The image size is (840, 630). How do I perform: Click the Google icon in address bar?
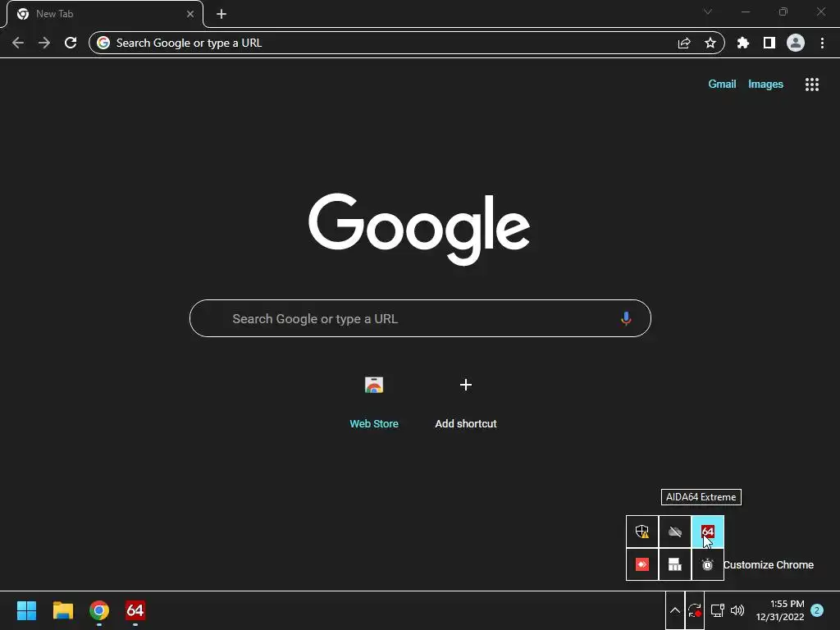pyautogui.click(x=103, y=43)
